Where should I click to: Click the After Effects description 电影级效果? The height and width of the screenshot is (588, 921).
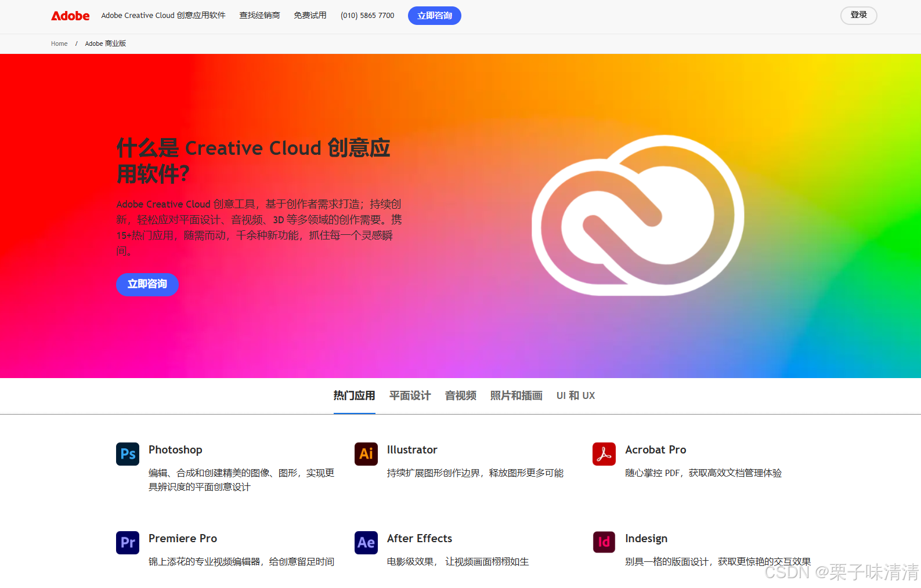coord(458,562)
